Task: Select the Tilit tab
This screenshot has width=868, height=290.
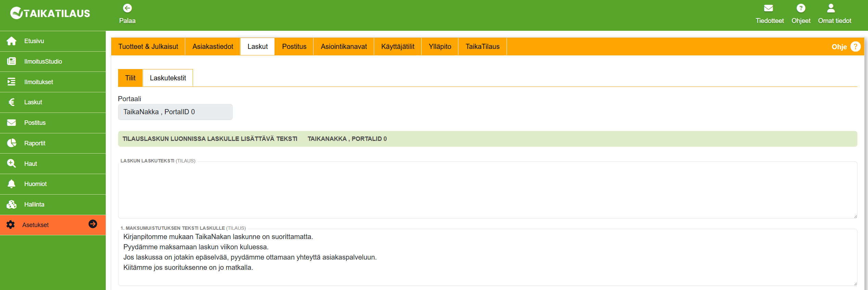Action: coord(130,78)
